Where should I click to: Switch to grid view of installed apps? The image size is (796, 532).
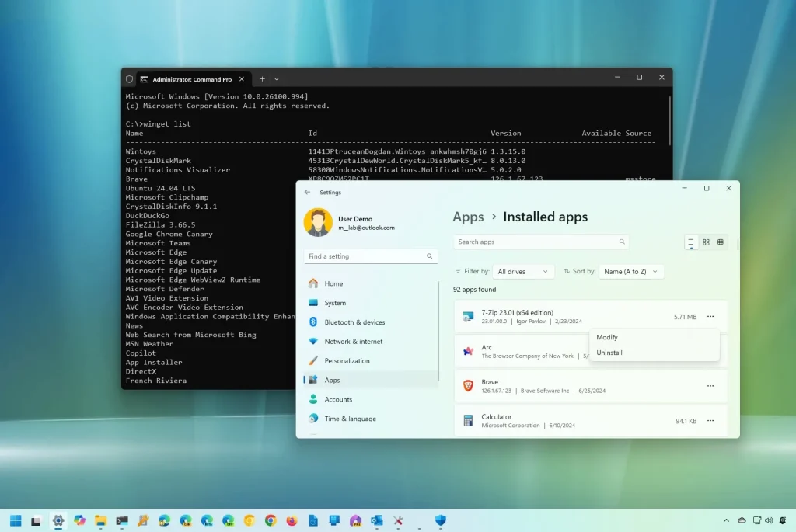pyautogui.click(x=706, y=242)
